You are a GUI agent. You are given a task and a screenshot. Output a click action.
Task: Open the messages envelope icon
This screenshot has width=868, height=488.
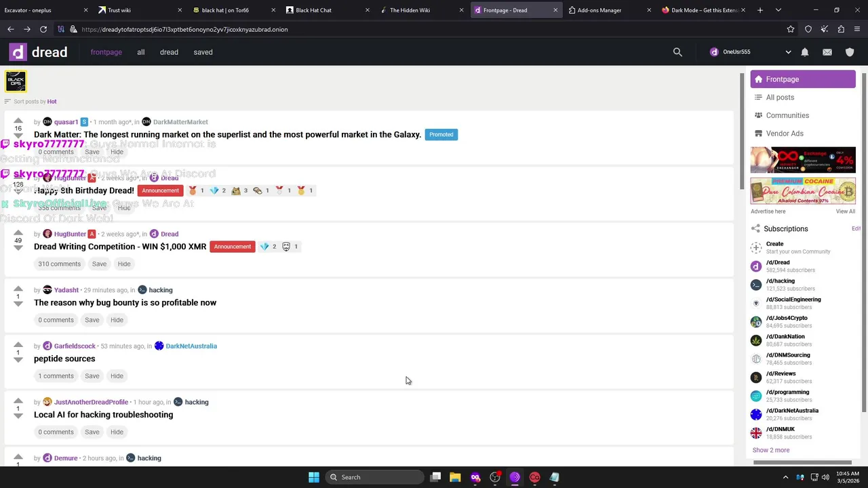tap(827, 52)
